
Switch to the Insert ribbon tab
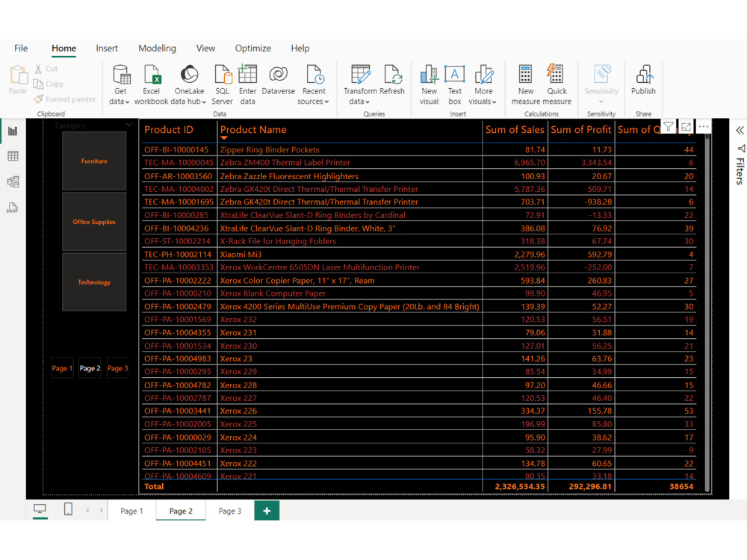107,48
